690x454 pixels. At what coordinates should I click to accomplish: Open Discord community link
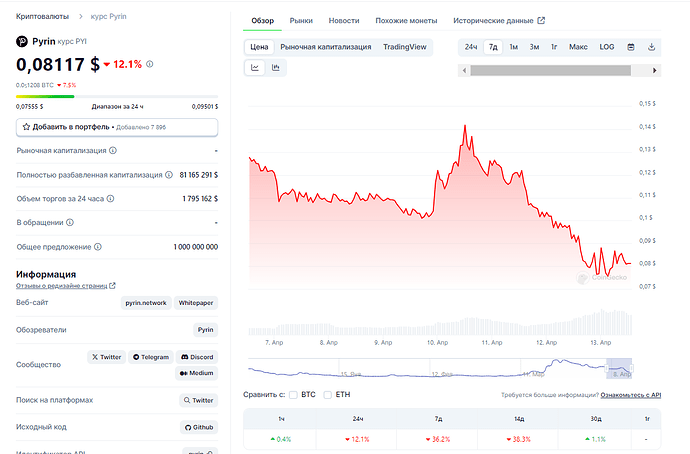coord(197,357)
